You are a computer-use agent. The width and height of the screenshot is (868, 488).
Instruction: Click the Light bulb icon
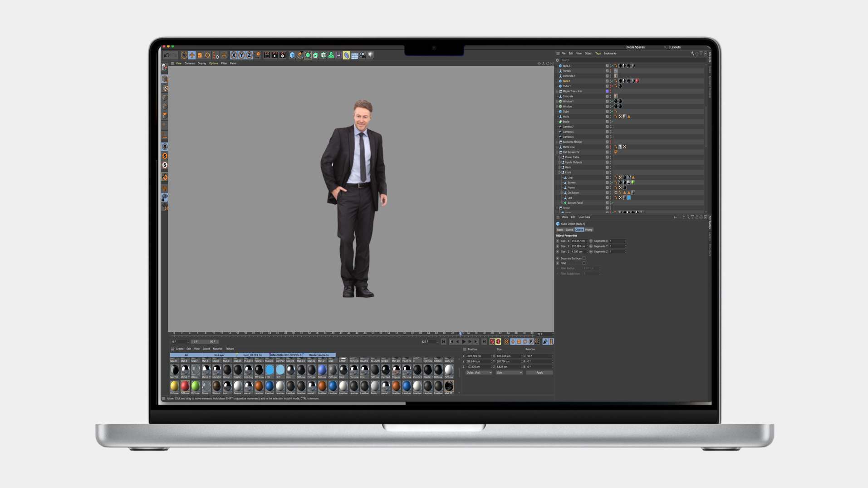click(370, 55)
